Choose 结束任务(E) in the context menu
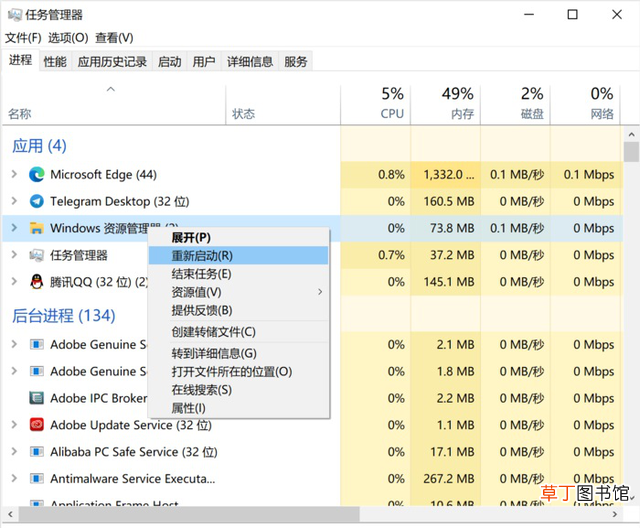 (x=238, y=274)
